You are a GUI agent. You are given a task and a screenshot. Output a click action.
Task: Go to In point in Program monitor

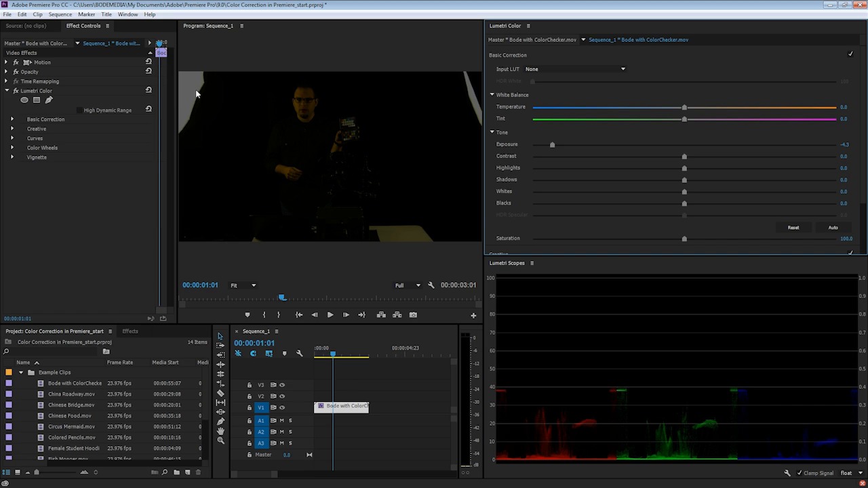pos(299,314)
